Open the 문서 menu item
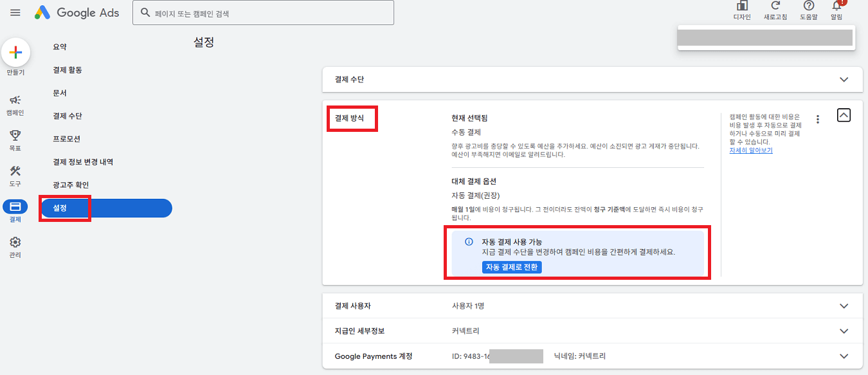Image resolution: width=868 pixels, height=375 pixels. [x=60, y=93]
